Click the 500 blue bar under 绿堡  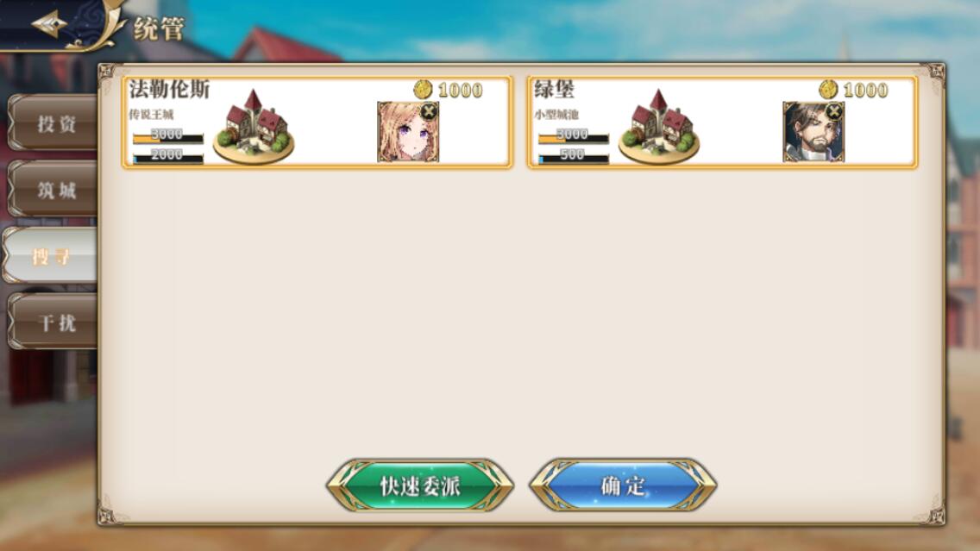tap(573, 156)
